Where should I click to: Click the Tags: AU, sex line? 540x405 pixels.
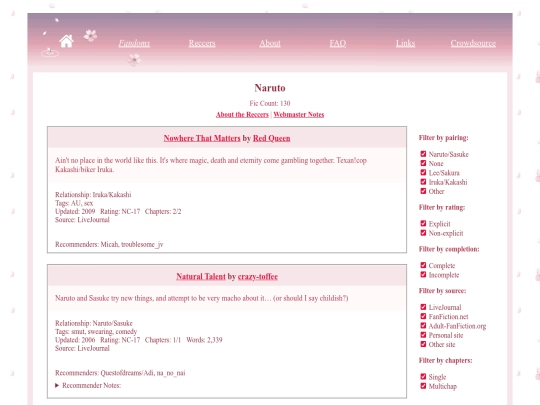[74, 203]
